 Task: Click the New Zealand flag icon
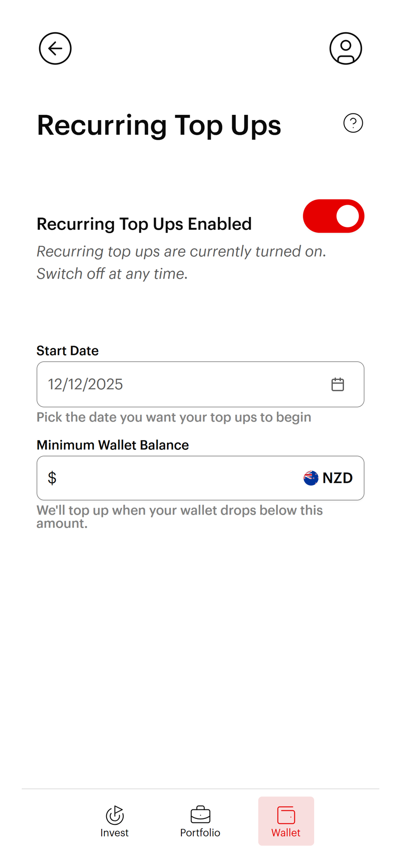(310, 478)
